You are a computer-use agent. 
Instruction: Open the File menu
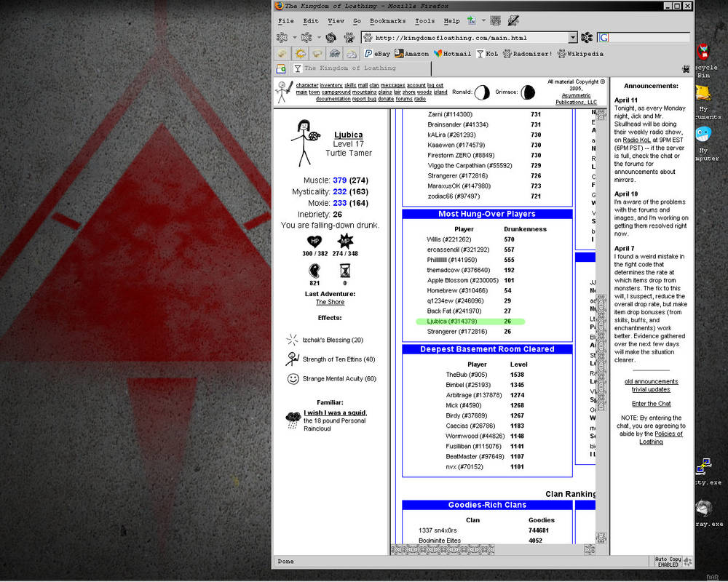pyautogui.click(x=286, y=21)
